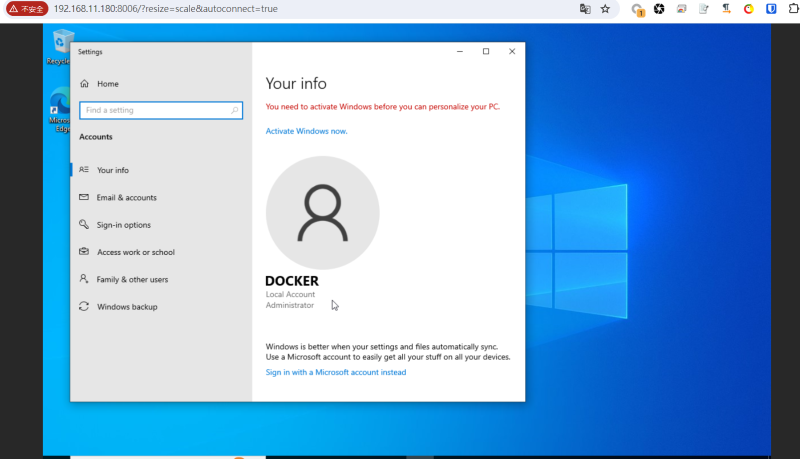The image size is (800, 459).
Task: Open Access work or school
Action: (159, 252)
